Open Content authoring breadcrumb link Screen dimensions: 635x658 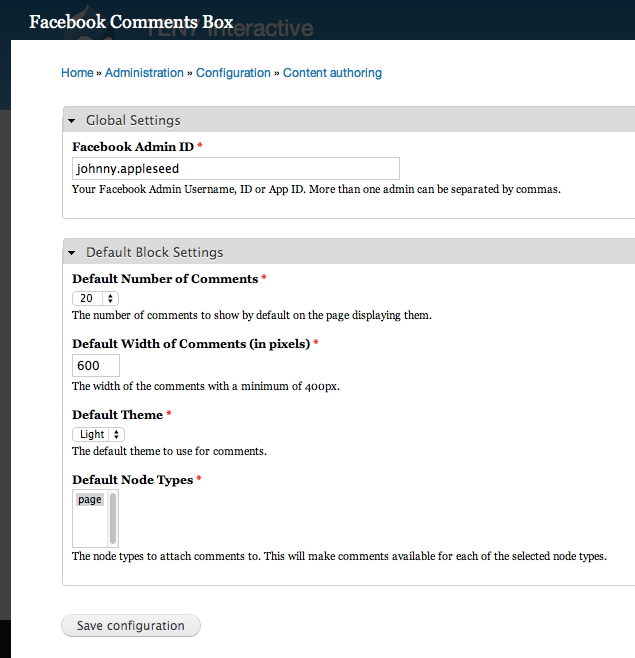(x=332, y=73)
